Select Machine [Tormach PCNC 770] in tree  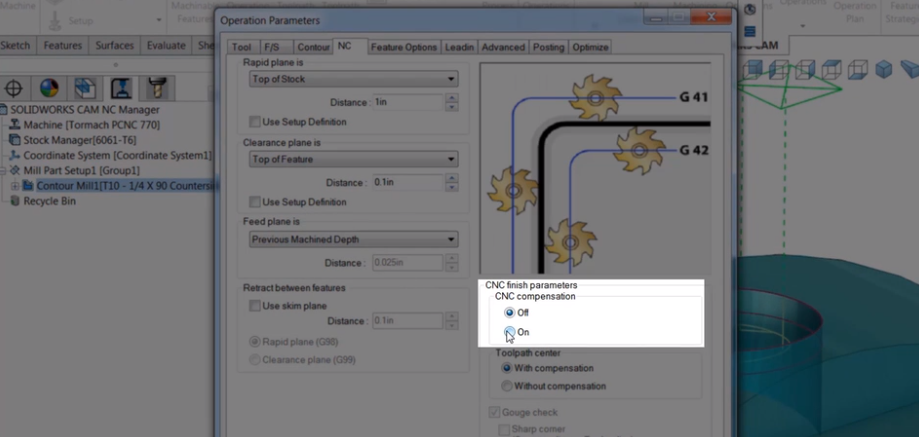tap(91, 125)
